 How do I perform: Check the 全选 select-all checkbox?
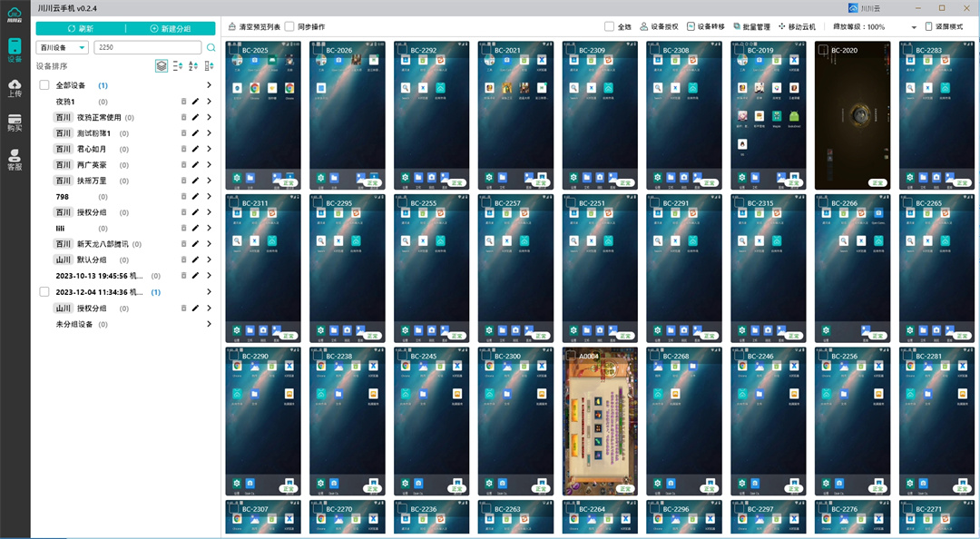coord(610,27)
